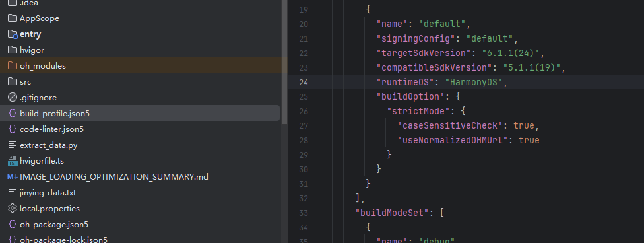Click the build-profile.json5 braces icon
The image size is (644, 245).
click(x=13, y=114)
